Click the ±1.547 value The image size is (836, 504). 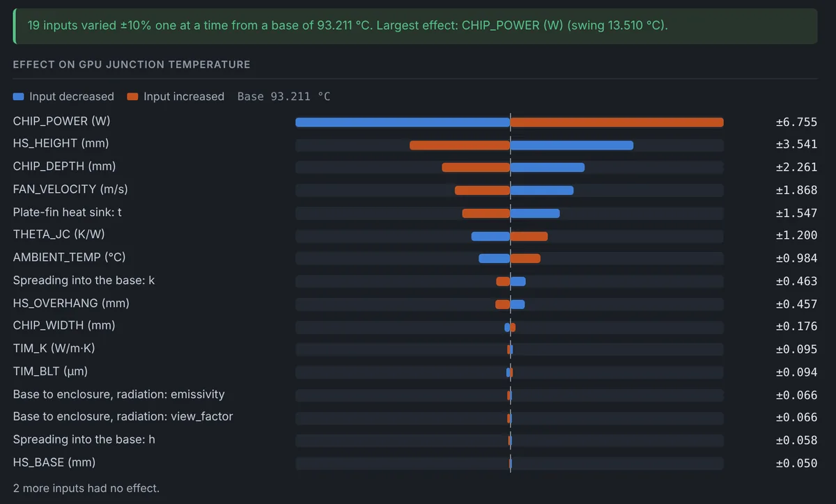(796, 213)
